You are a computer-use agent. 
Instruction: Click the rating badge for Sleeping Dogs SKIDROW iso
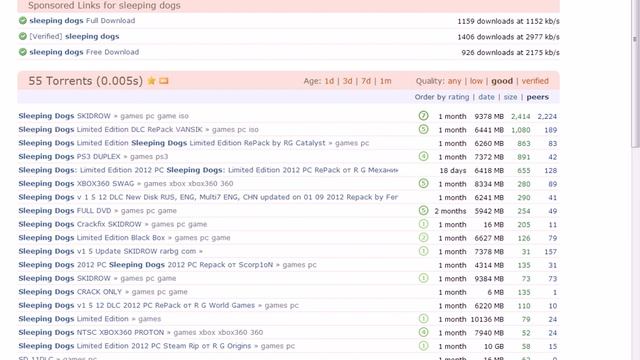coord(424,116)
